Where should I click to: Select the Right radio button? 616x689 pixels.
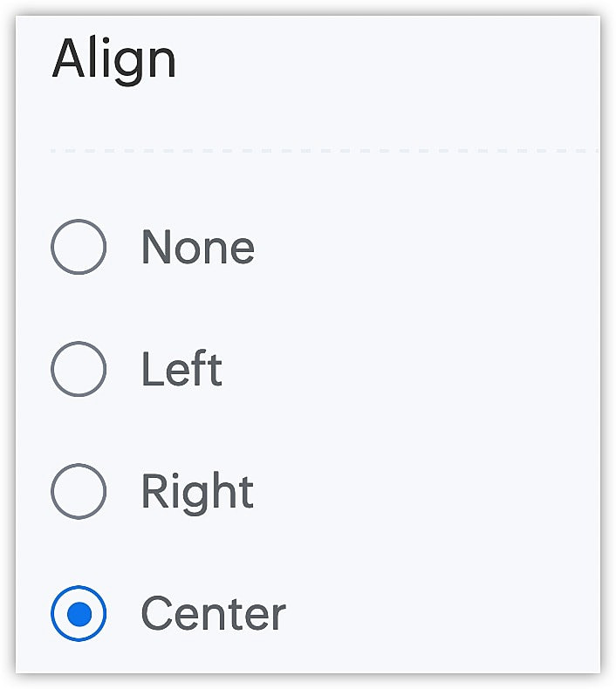click(x=79, y=491)
